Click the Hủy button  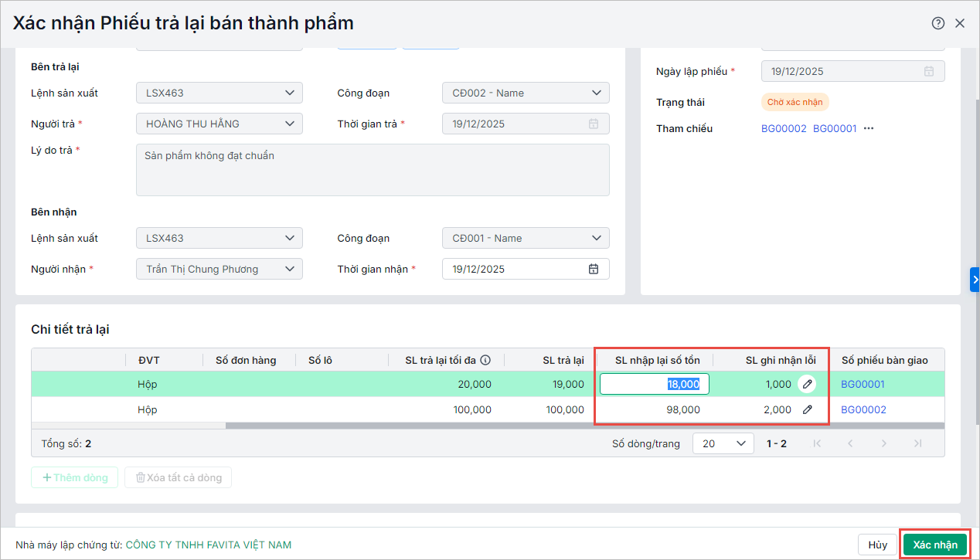coord(877,545)
